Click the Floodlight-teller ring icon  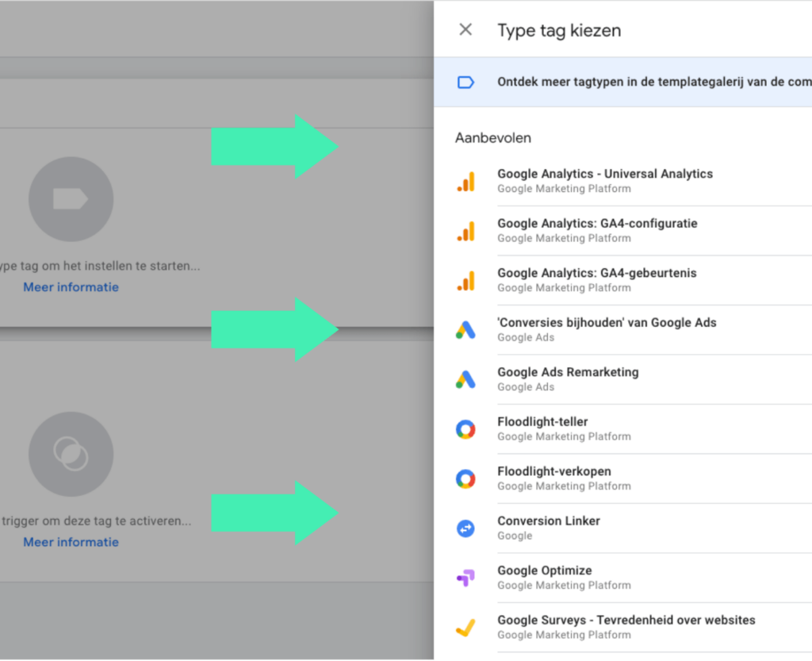coord(465,429)
